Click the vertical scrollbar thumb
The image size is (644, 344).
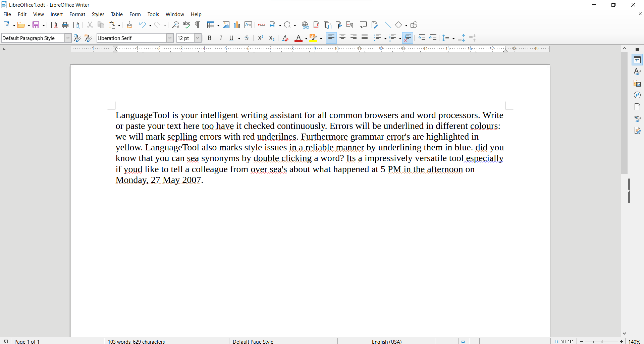624,113
